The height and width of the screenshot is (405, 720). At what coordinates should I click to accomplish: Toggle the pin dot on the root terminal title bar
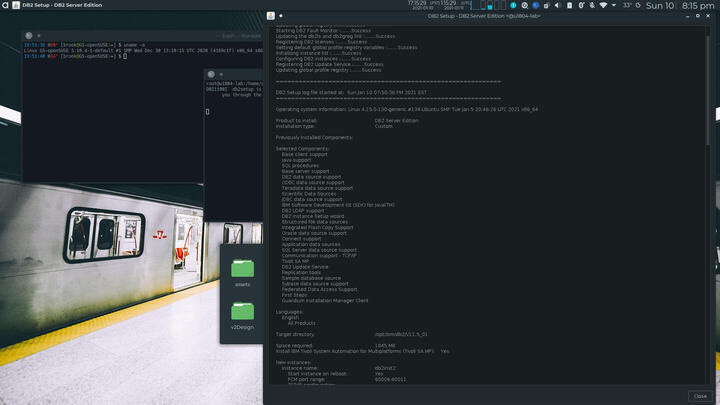pyautogui.click(x=221, y=74)
